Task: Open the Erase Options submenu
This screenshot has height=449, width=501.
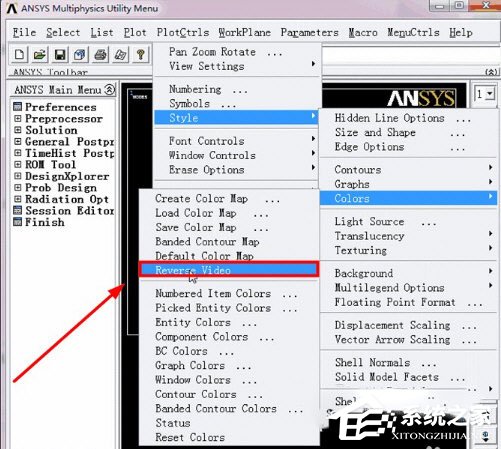Action: point(237,170)
